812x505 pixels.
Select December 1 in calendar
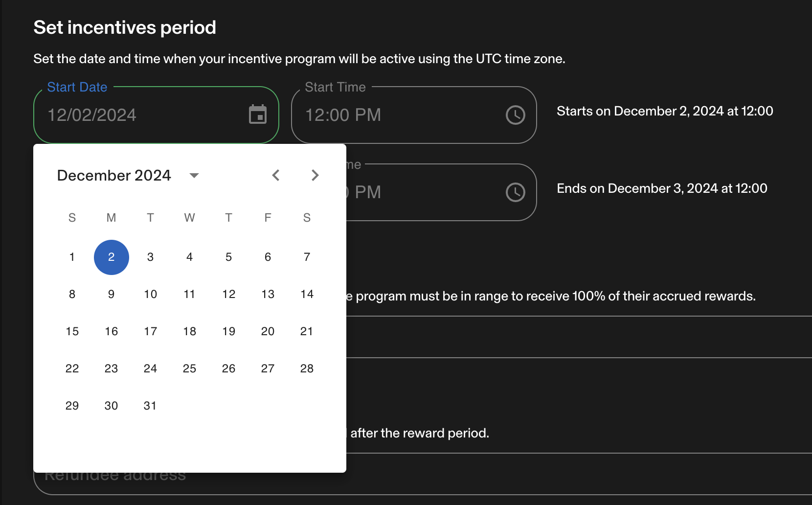pos(72,257)
